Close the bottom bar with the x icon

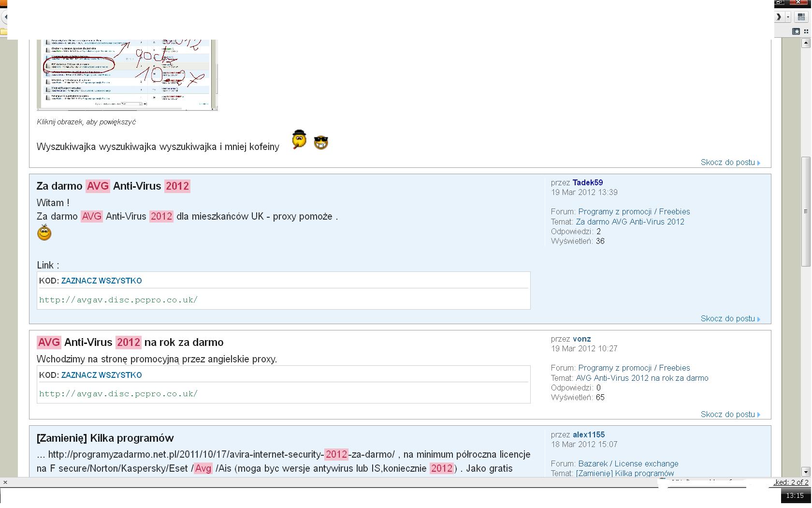[5, 482]
